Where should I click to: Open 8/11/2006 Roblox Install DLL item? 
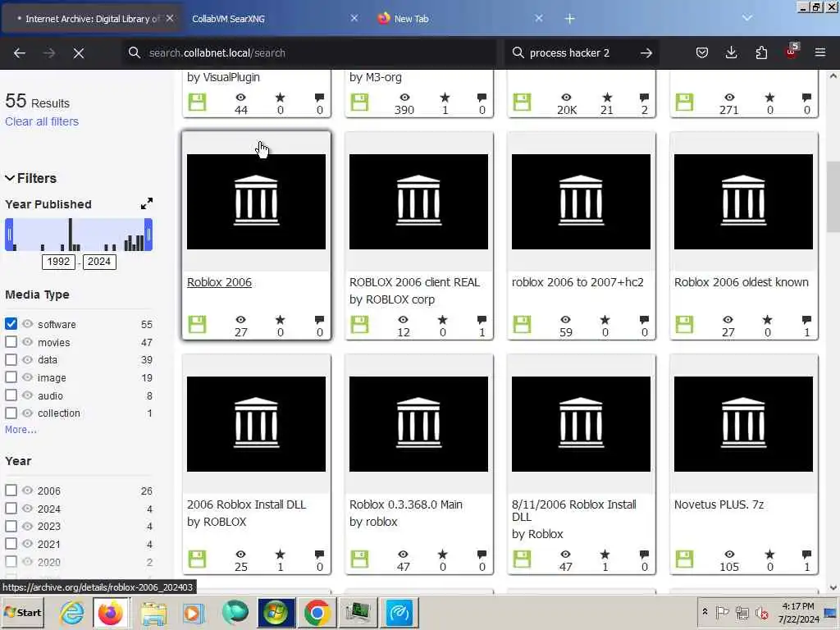tap(573, 510)
